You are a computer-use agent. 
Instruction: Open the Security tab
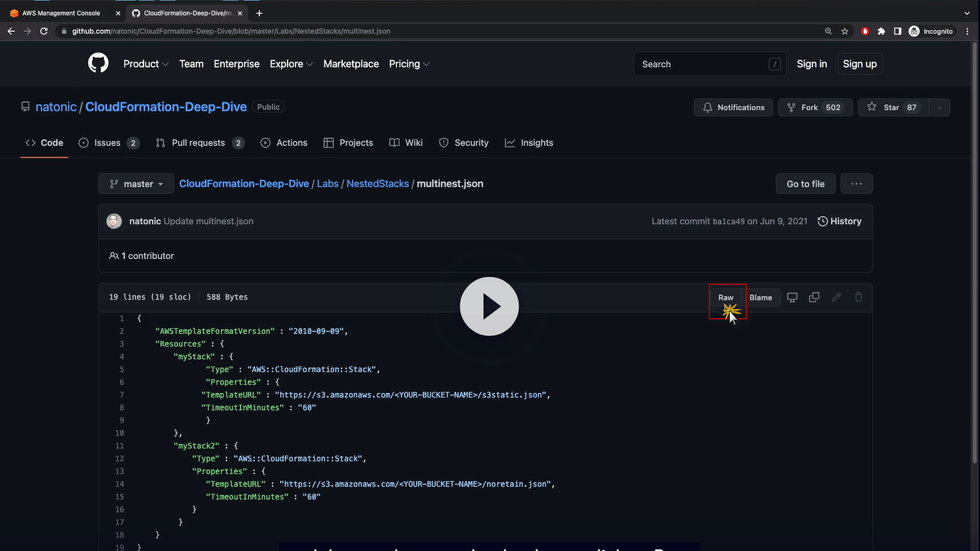click(x=464, y=143)
